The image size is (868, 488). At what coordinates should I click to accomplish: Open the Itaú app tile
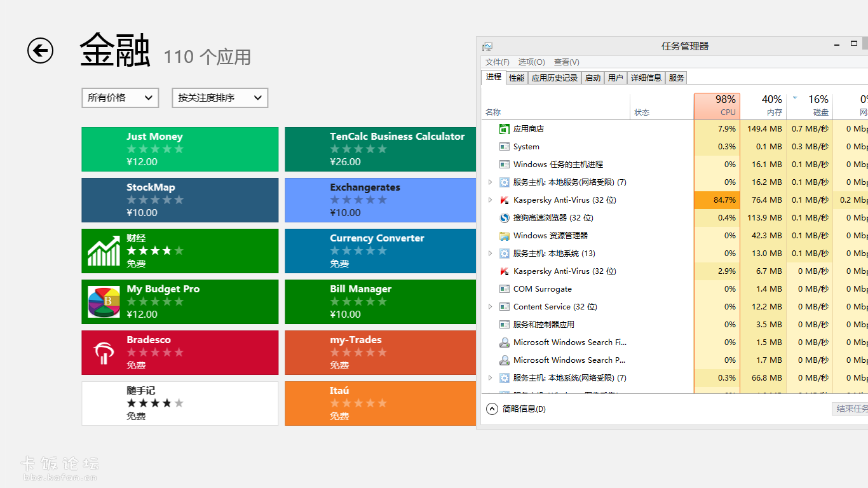point(380,403)
